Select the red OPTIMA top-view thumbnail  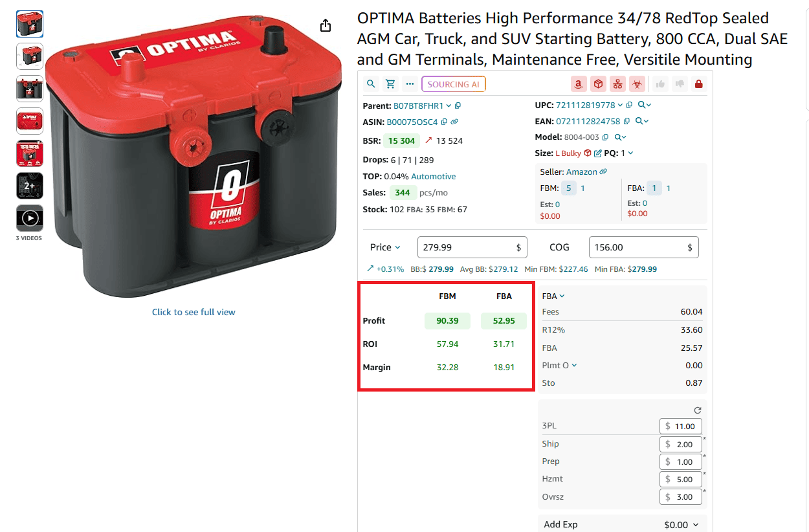(x=30, y=121)
